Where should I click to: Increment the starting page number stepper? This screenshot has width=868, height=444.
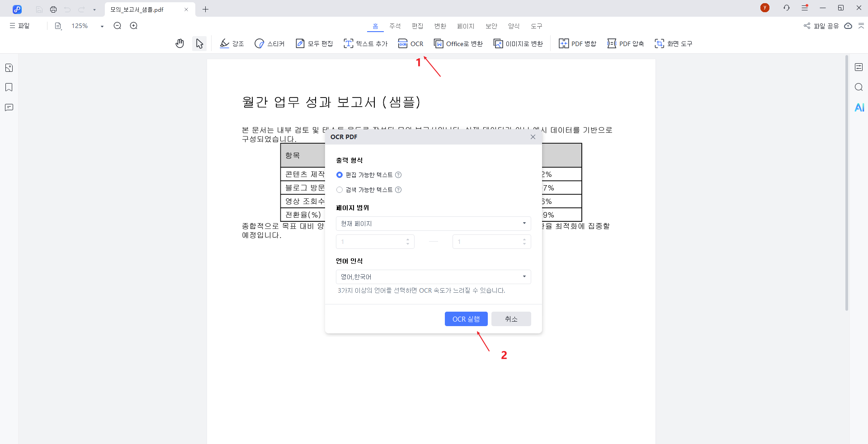click(407, 239)
